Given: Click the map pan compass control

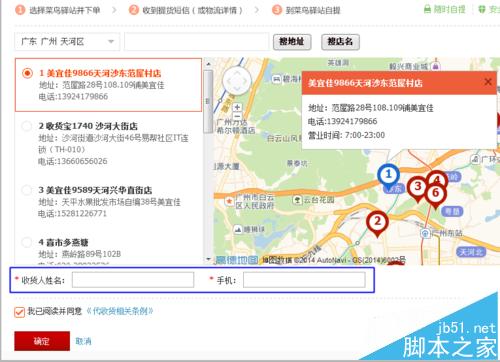Looking at the screenshot, I should point(237,80).
